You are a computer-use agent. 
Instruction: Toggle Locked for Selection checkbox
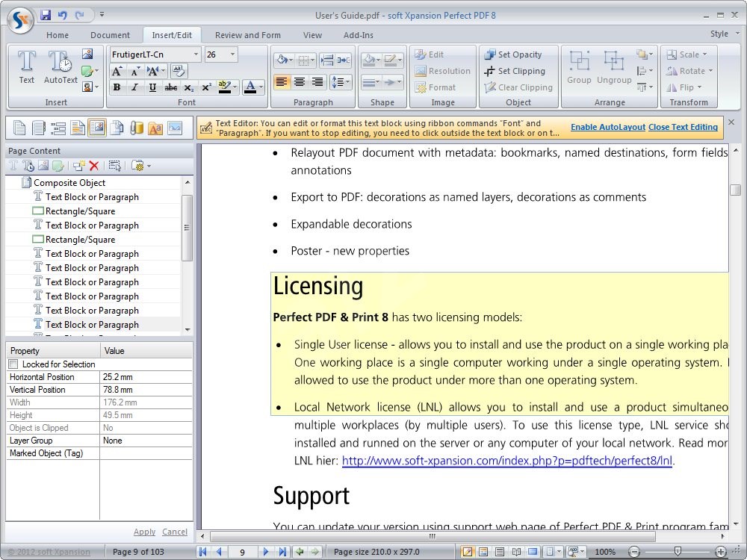[13, 364]
